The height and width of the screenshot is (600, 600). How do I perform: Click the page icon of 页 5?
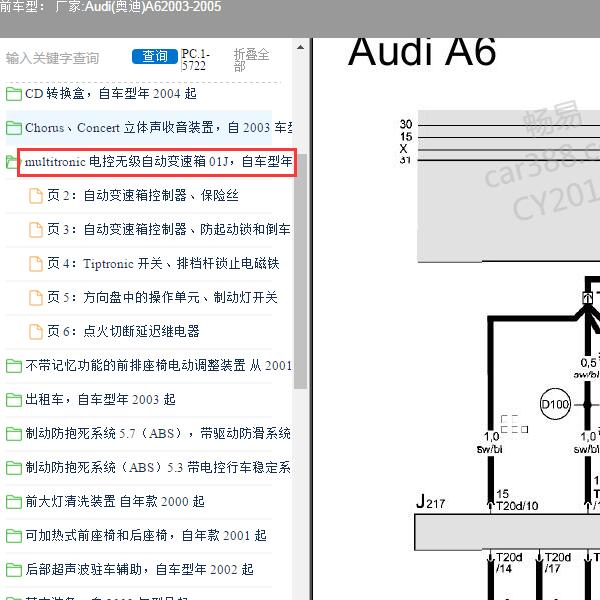(36, 298)
